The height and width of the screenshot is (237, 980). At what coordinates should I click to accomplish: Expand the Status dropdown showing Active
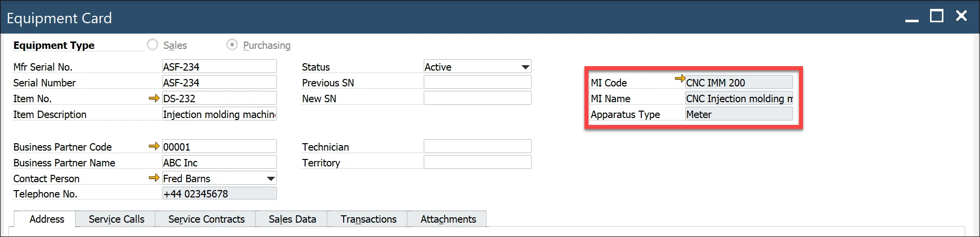(x=525, y=67)
